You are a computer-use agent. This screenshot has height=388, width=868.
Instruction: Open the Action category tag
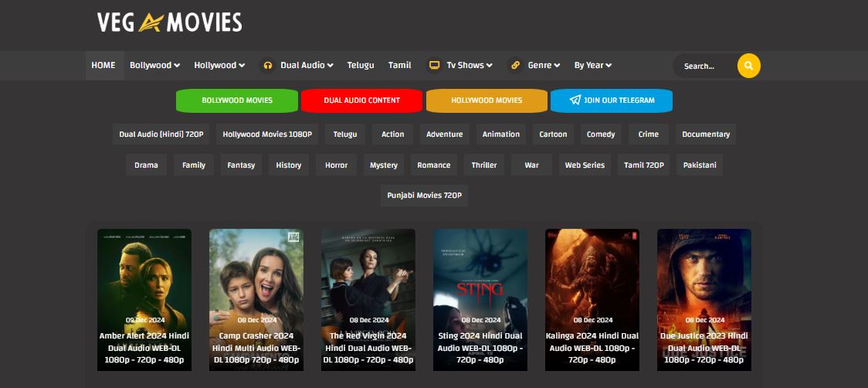point(392,134)
